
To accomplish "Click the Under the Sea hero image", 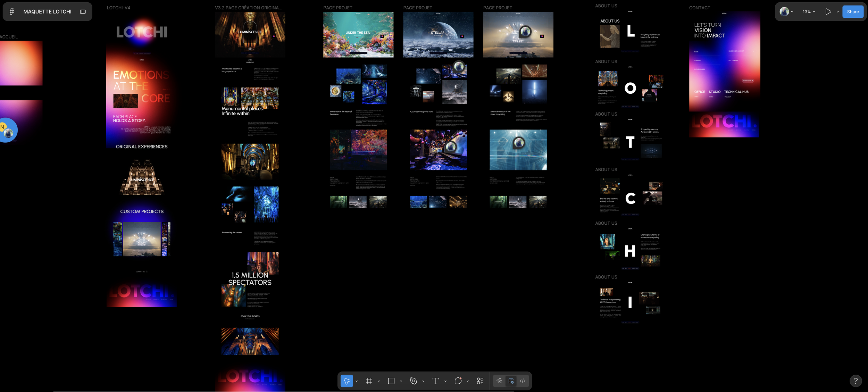I will (358, 35).
